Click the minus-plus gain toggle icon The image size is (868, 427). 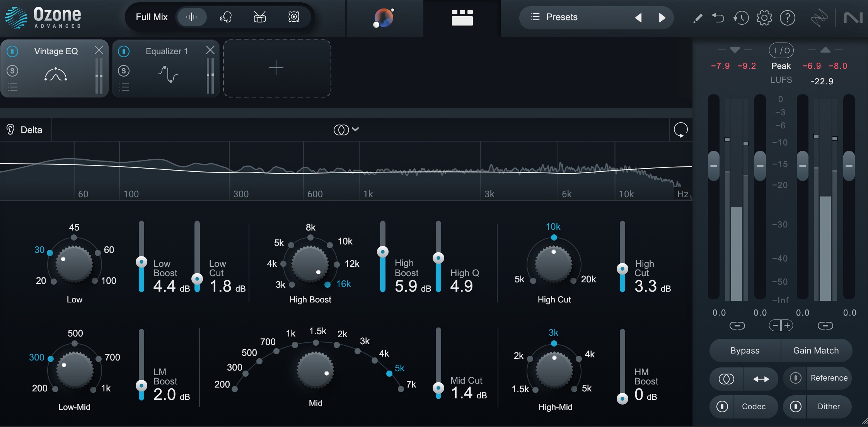781,326
